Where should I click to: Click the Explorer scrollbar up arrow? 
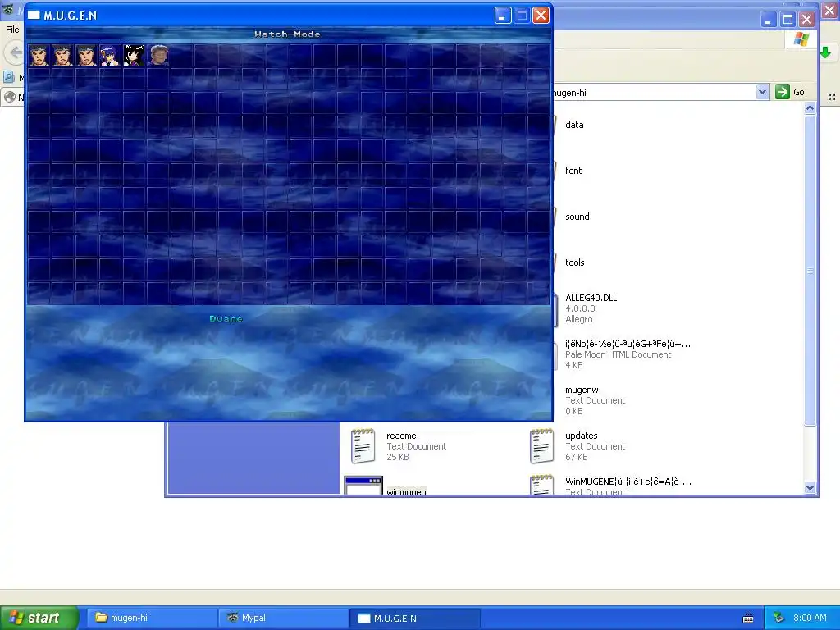(x=810, y=108)
